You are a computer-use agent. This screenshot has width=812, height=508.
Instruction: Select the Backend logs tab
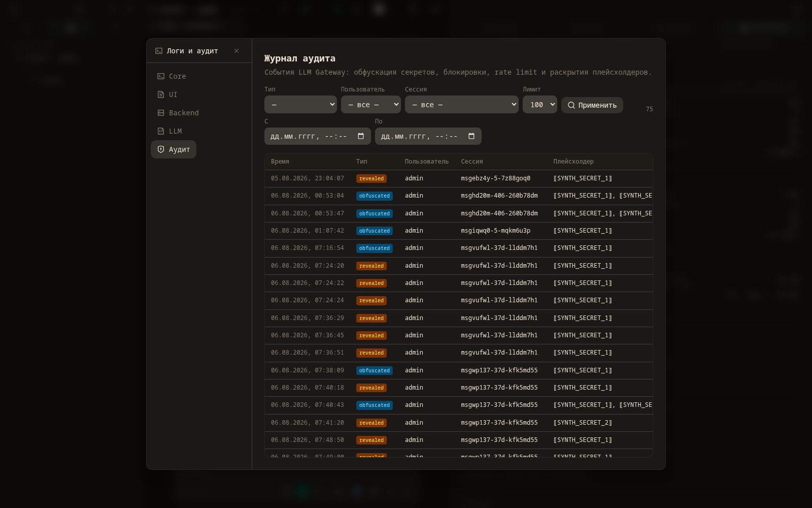[x=178, y=113]
